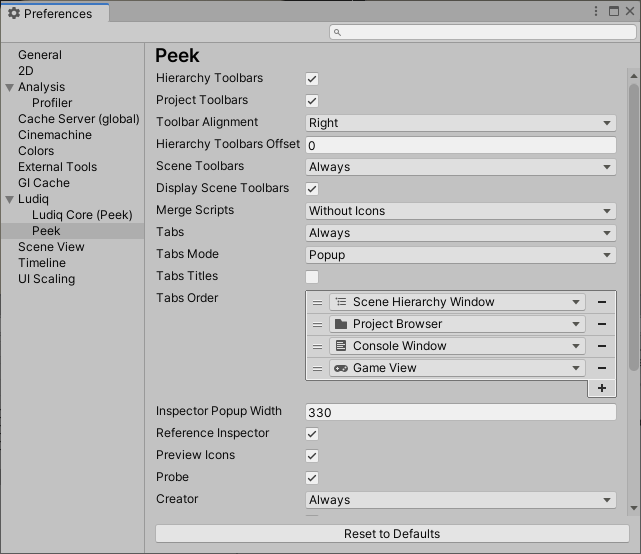641x554 pixels.
Task: Remove Console Window with minus button
Action: click(x=602, y=346)
